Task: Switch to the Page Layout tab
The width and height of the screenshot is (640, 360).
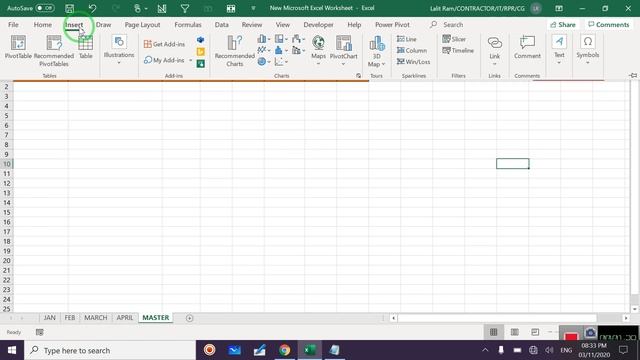Action: coord(142,24)
